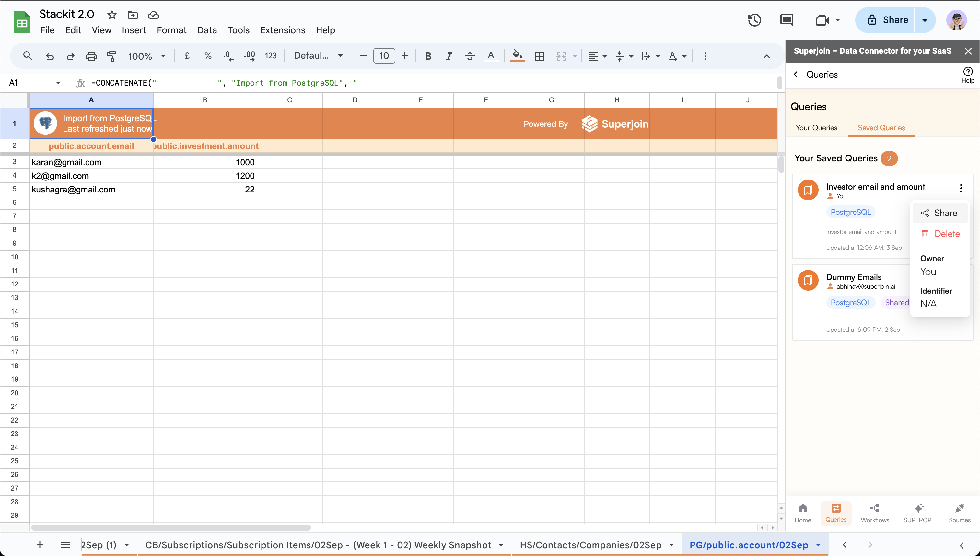The image size is (980, 556).
Task: Toggle bold formatting
Action: click(428, 56)
